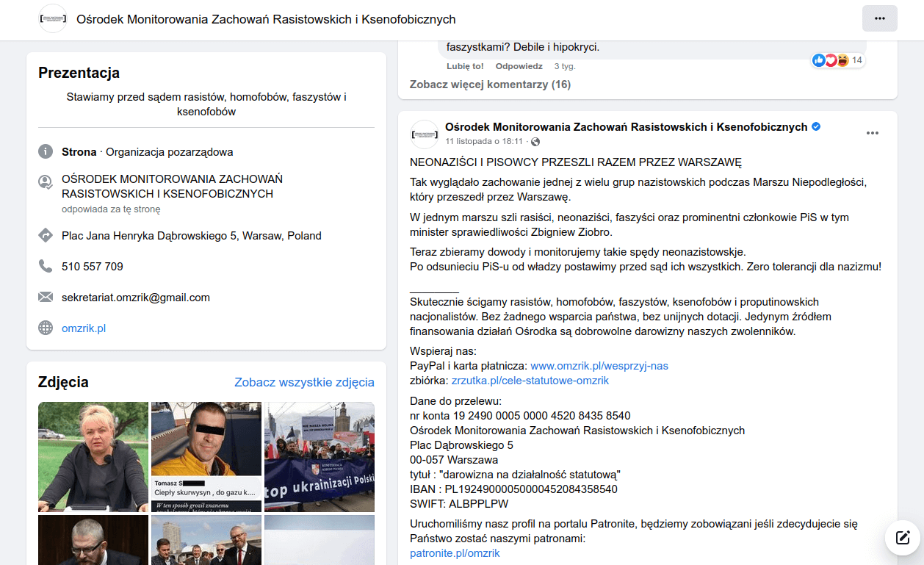Click the IBAN line in post
Screen dimensions: 924x565
pos(513,489)
